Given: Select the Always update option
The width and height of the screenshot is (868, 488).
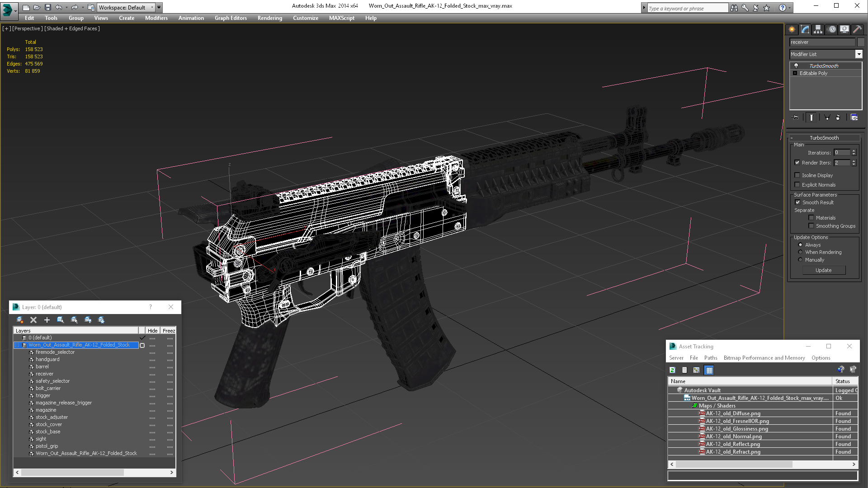Looking at the screenshot, I should click(x=800, y=245).
